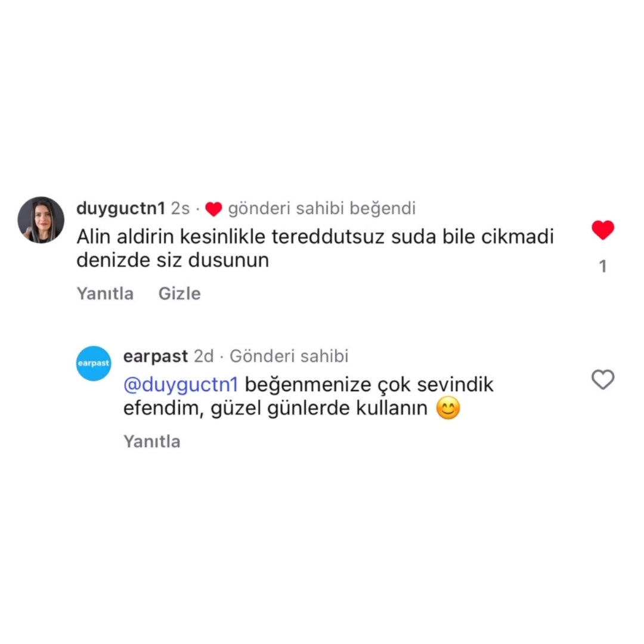The image size is (644, 644).
Task: Click the gönderi sahibi beğendi text
Action: click(x=322, y=208)
